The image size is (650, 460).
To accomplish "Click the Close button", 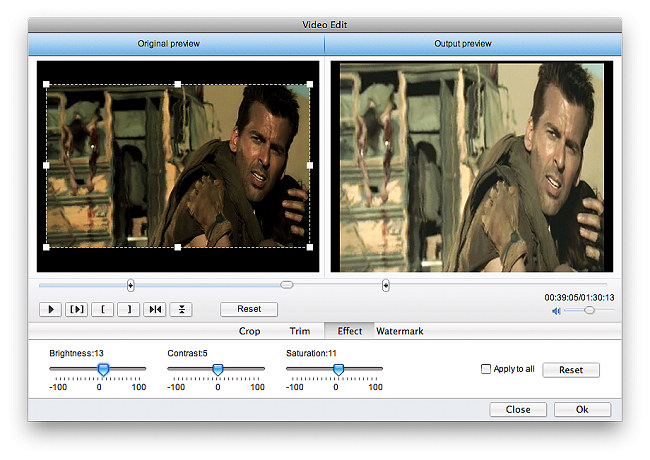I will (518, 409).
